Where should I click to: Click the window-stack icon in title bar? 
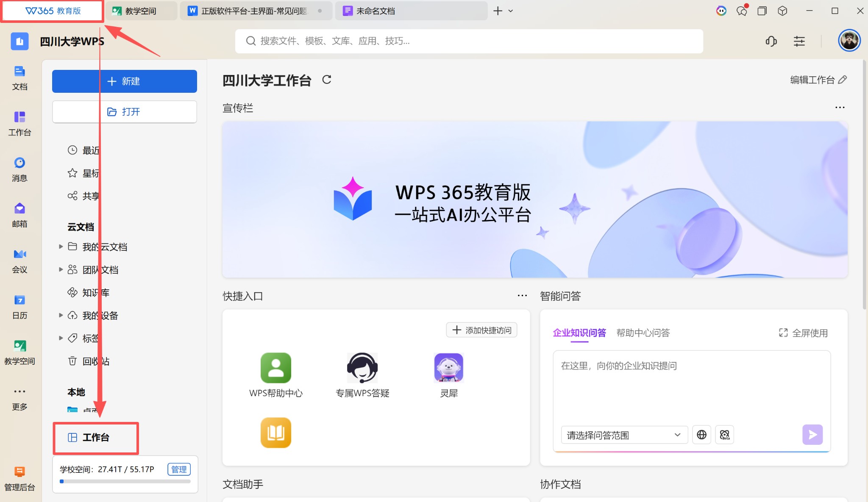[762, 11]
